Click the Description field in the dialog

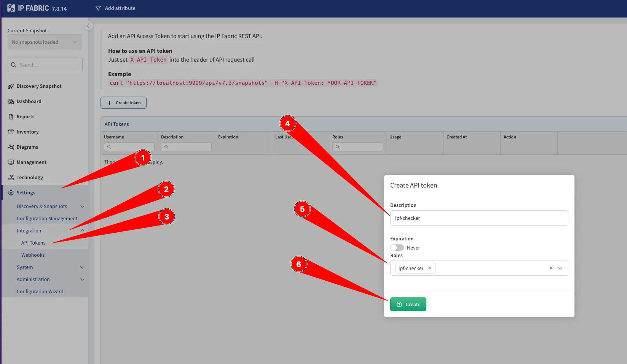[479, 218]
